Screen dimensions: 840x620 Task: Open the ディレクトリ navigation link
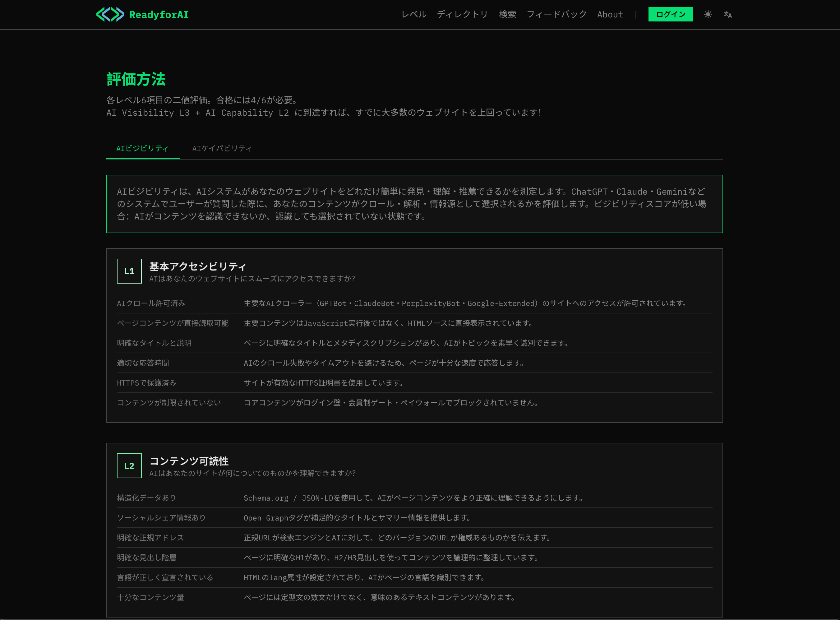click(462, 15)
